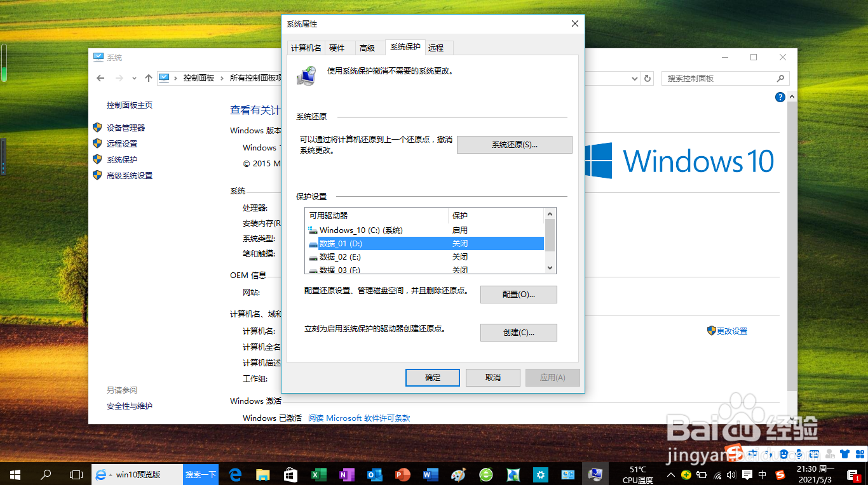
Task: Click System window back arrow
Action: (100, 78)
